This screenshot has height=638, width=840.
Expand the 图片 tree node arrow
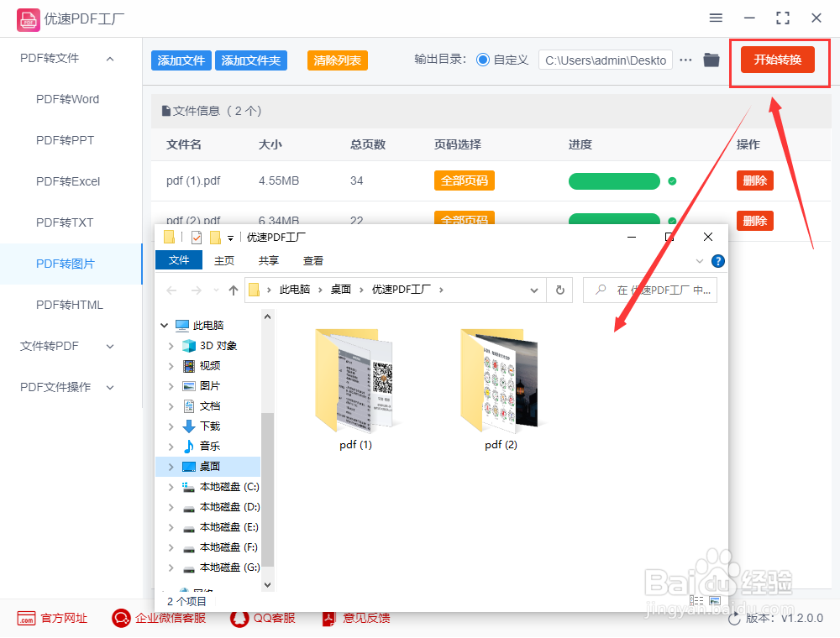(171, 386)
